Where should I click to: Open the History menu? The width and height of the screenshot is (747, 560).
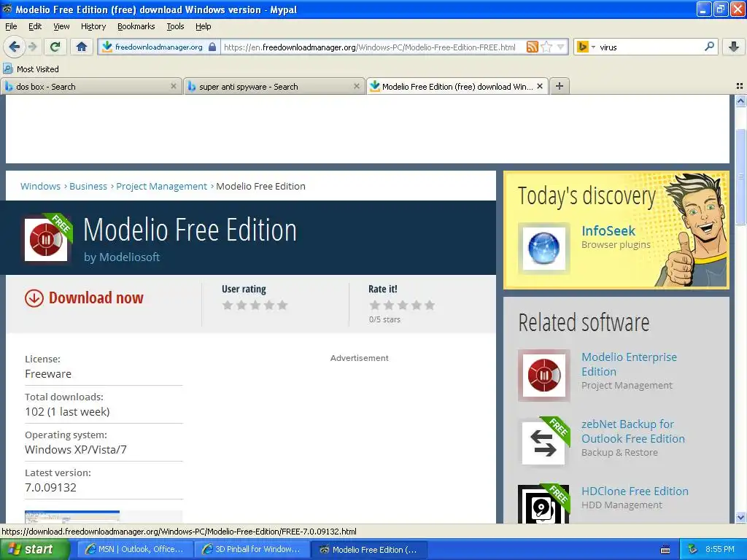coord(93,26)
